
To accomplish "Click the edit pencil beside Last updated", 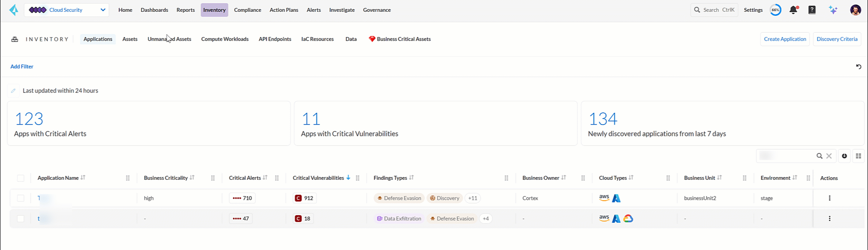I will (x=14, y=91).
